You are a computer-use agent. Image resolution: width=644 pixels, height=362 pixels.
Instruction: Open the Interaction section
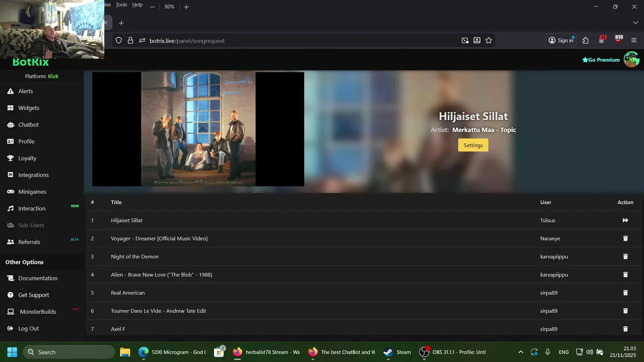tap(32, 208)
